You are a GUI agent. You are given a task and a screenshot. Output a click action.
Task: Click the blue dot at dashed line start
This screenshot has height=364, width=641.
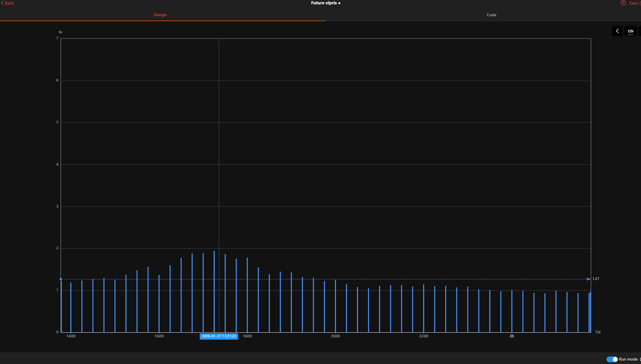pyautogui.click(x=61, y=279)
